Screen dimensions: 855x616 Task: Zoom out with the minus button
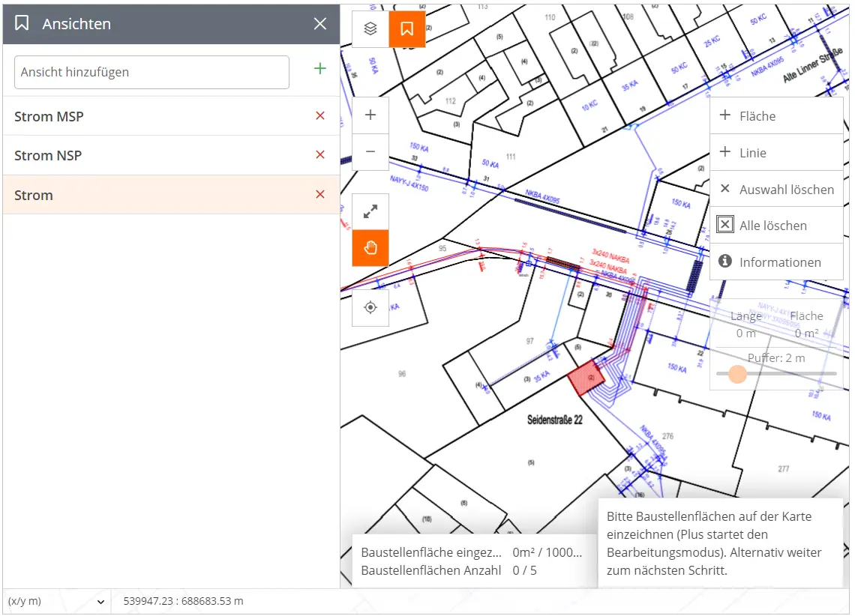pyautogui.click(x=370, y=151)
